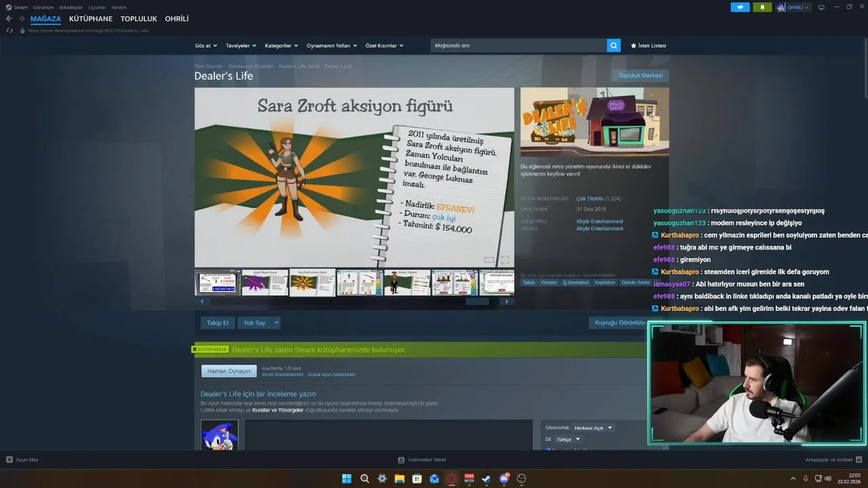The height and width of the screenshot is (488, 868).
Task: Open Discord from the taskbar
Action: pyautogui.click(x=504, y=479)
